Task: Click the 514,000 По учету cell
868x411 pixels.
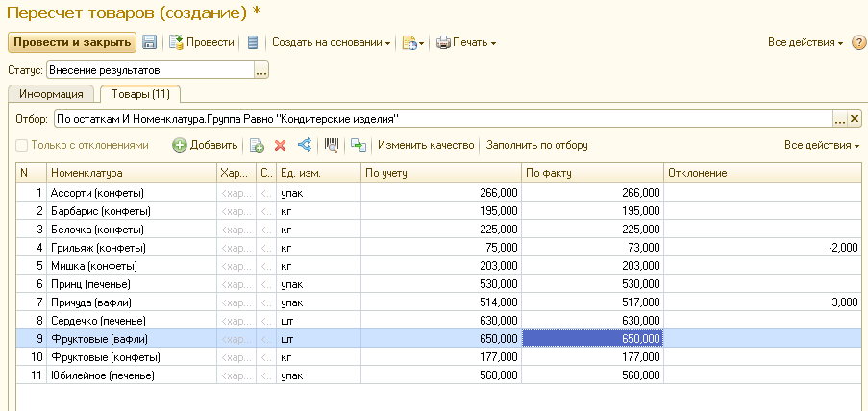Action: click(440, 302)
